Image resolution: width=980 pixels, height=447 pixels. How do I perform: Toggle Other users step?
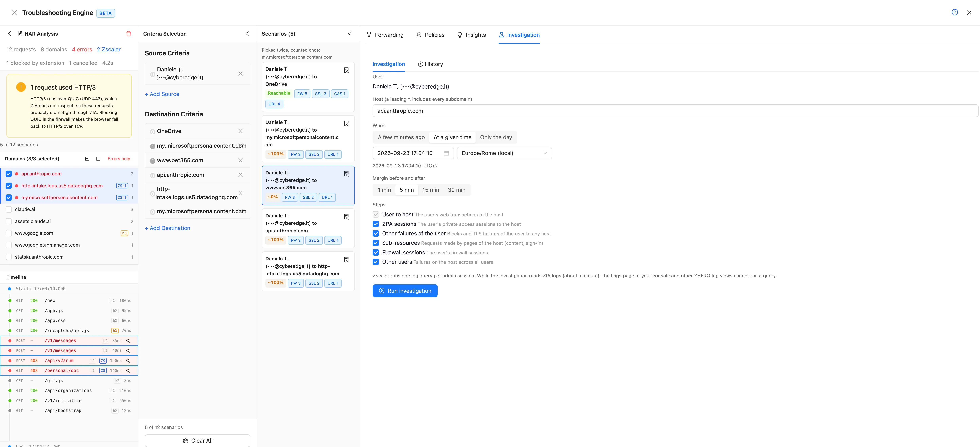[376, 262]
